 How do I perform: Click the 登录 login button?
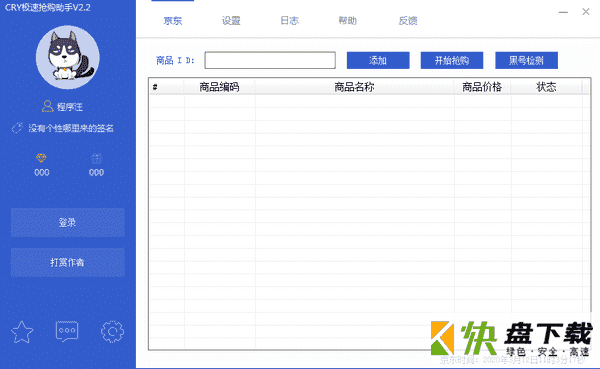[68, 222]
